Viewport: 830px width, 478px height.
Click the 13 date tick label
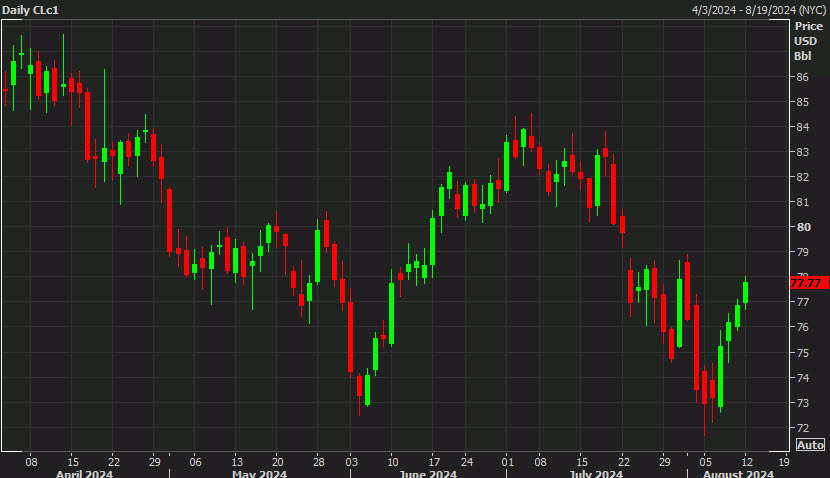237,462
